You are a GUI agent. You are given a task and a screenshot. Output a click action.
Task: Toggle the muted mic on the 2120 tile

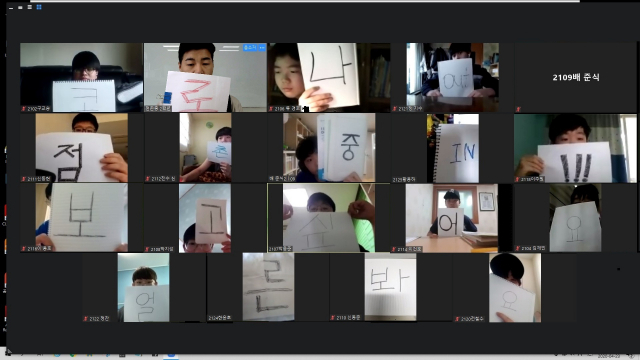tap(458, 319)
